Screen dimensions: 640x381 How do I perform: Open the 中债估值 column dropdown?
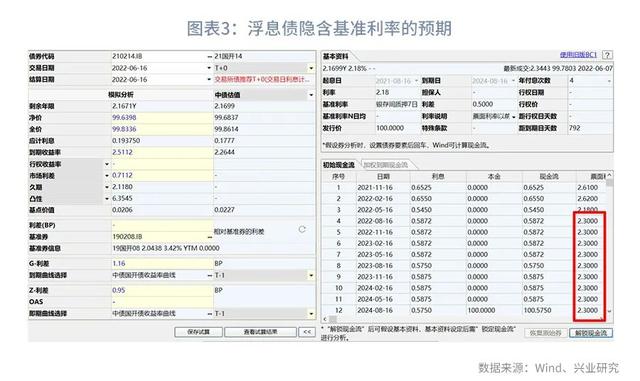(x=311, y=95)
